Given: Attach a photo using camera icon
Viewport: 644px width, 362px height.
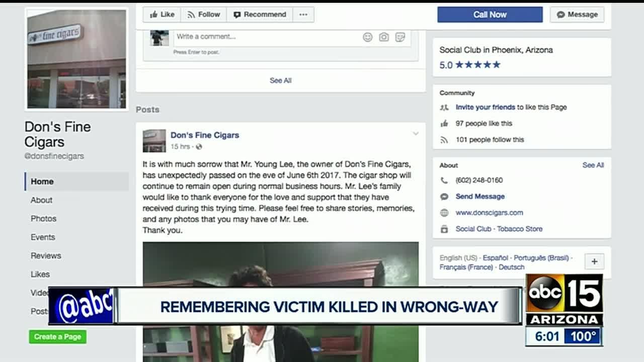Looking at the screenshot, I should click(x=384, y=37).
